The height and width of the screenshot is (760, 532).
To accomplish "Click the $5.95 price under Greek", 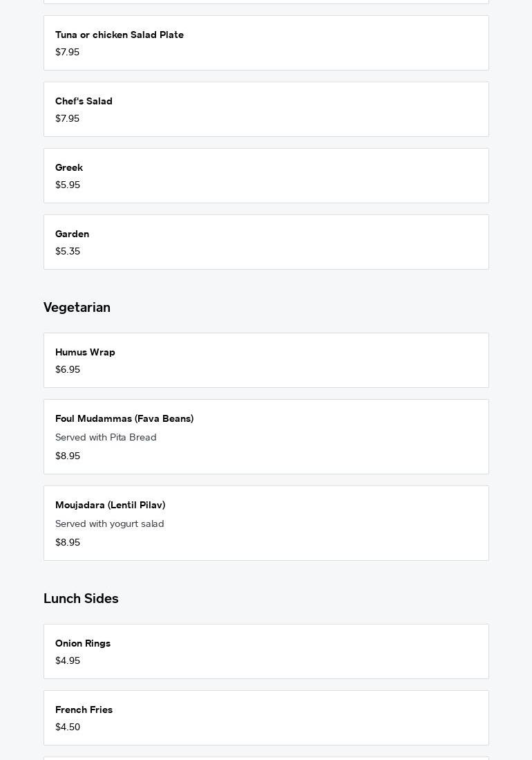I will [x=68, y=185].
